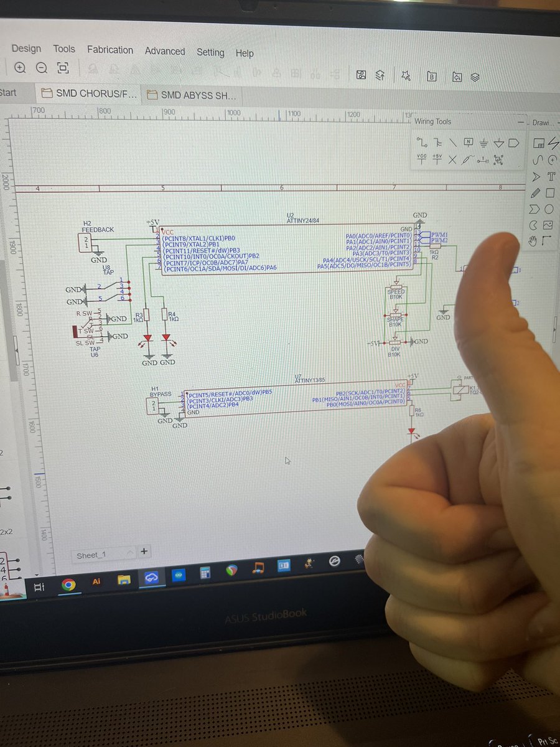Select the probe tool in Wiring Tools
Viewport: 560px width, 747px height.
click(467, 159)
